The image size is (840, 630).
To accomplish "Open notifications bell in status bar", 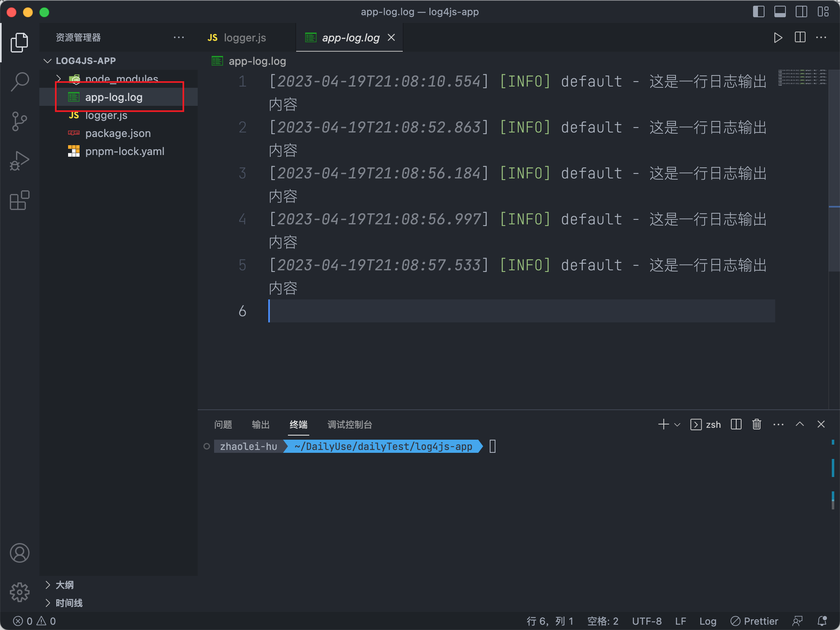I will pos(822,621).
